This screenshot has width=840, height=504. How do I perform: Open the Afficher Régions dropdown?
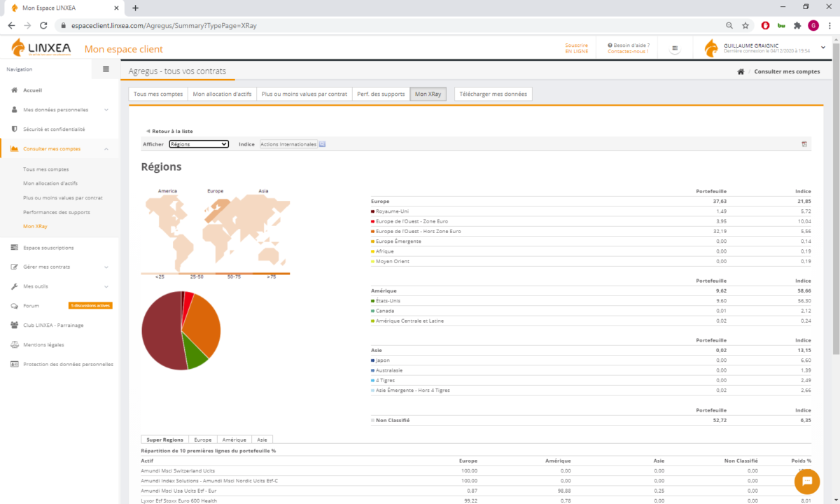199,144
